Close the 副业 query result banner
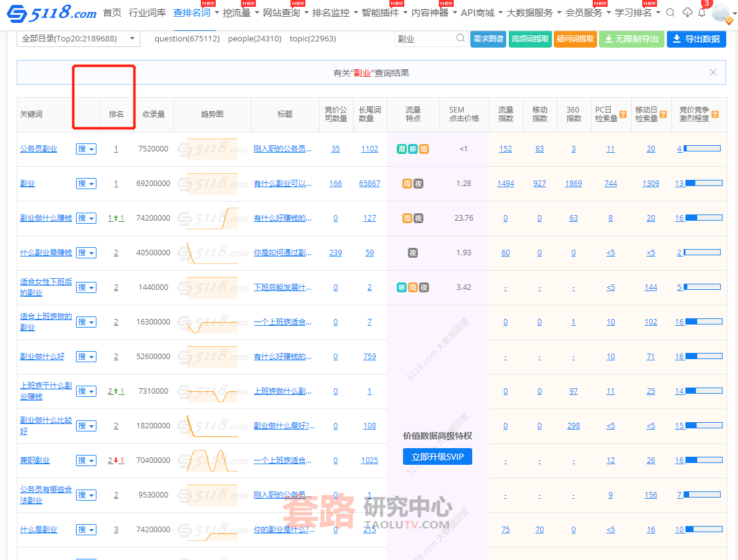This screenshot has height=560, width=738. point(713,72)
